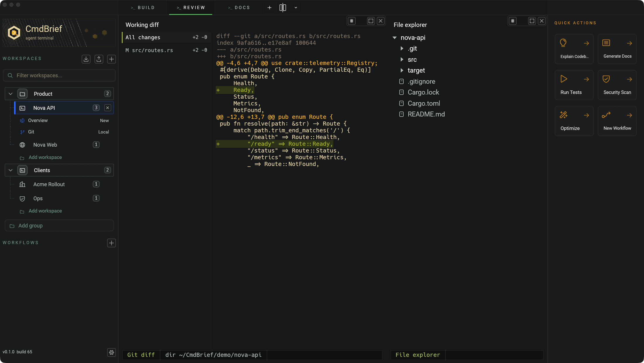The width and height of the screenshot is (644, 363).
Task: Click the export workspaces upload icon
Action: click(x=99, y=59)
